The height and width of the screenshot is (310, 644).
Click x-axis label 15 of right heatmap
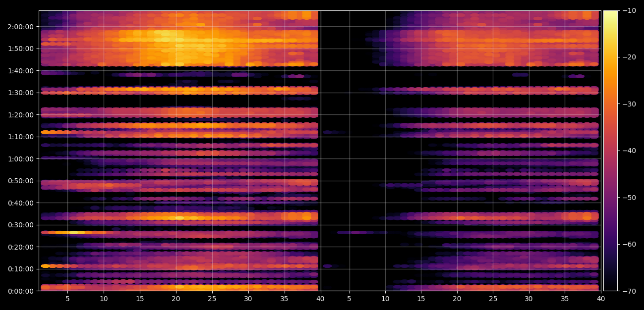[x=421, y=299]
